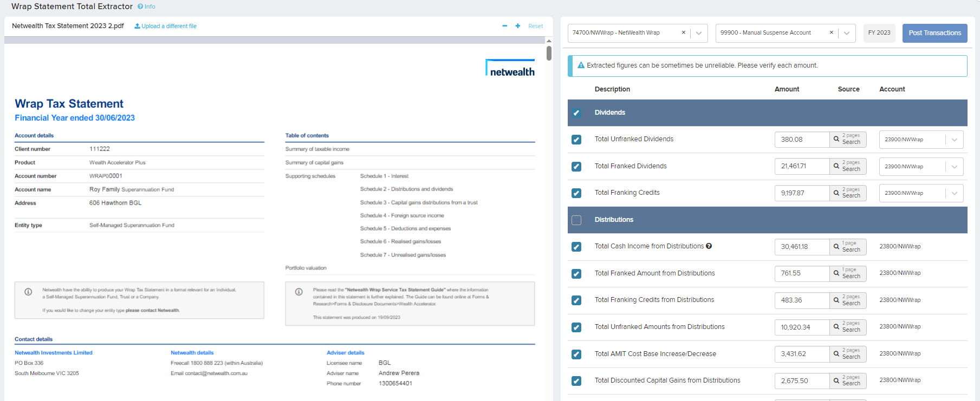
Task: Reset the PDF zoom level
Action: 535,26
